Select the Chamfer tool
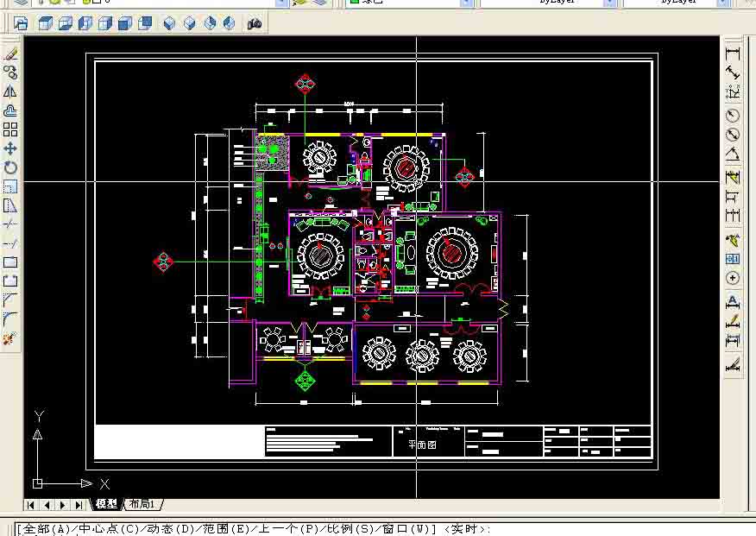The height and width of the screenshot is (536, 756). pos(10,300)
